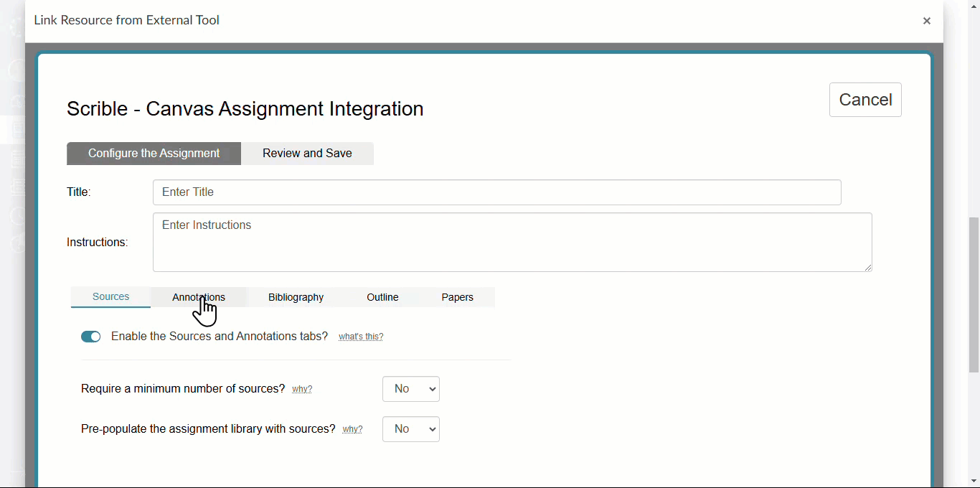Open pre-populate assignment library dropdown

[x=411, y=429]
